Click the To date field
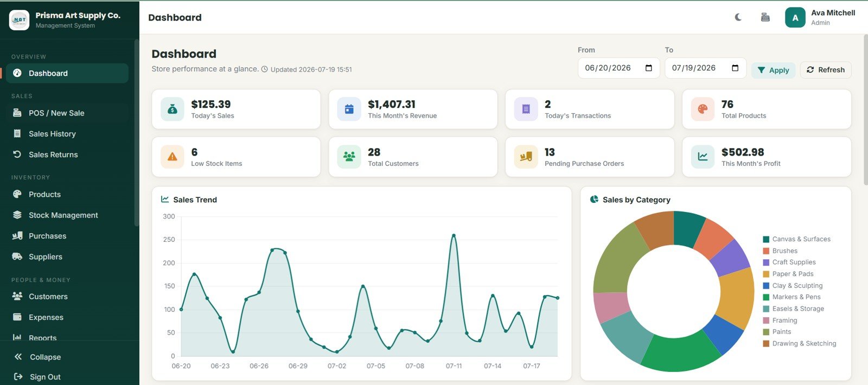868x385 pixels. tap(705, 68)
